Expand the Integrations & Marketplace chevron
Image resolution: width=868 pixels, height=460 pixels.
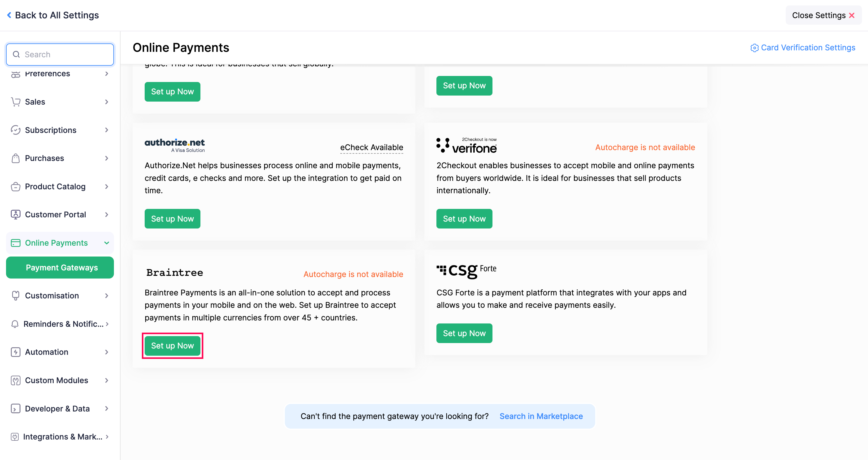[107, 436]
